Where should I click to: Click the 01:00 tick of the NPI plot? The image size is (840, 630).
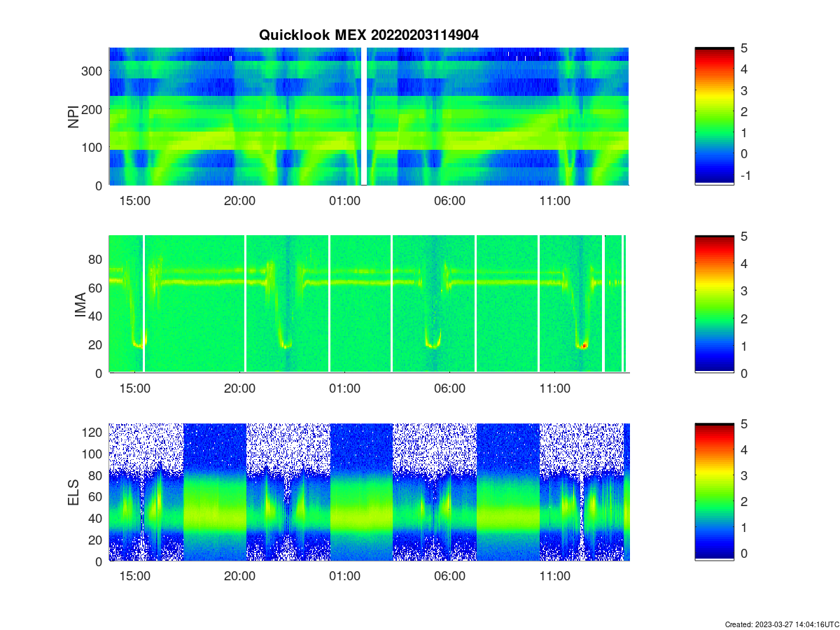point(344,200)
